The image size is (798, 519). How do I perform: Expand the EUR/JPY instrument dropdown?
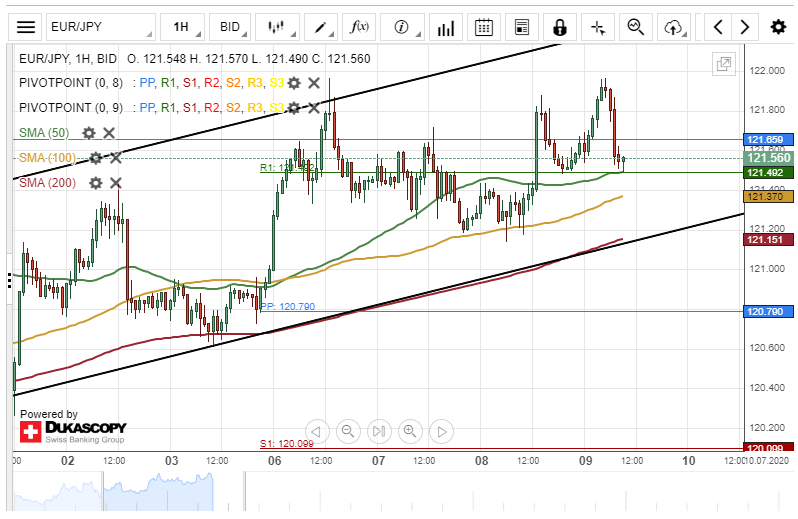(88, 27)
